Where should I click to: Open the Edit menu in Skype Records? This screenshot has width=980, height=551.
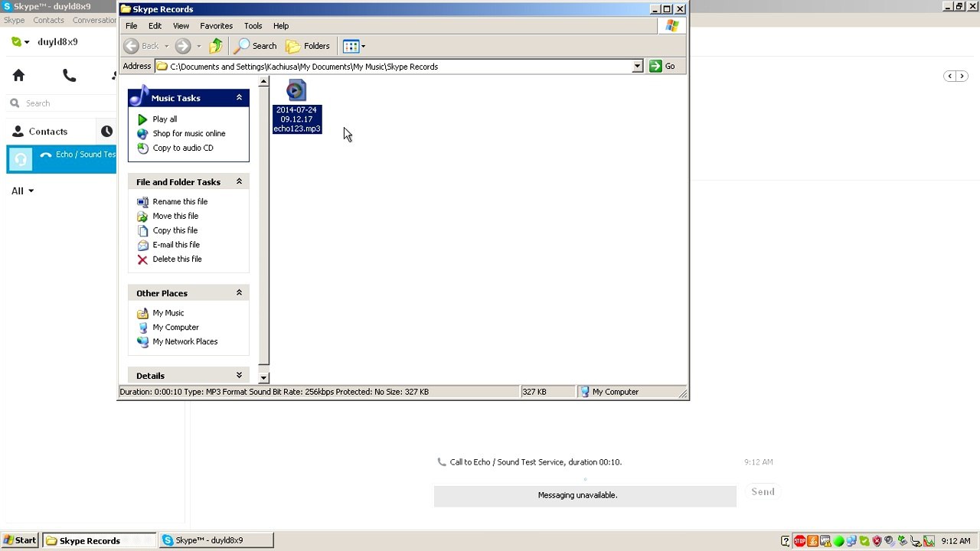[155, 26]
